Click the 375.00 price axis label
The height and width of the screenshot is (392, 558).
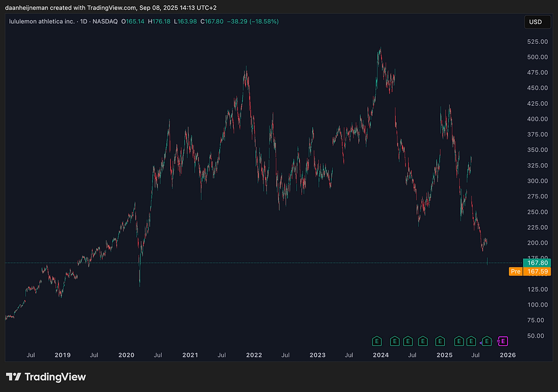pos(538,134)
